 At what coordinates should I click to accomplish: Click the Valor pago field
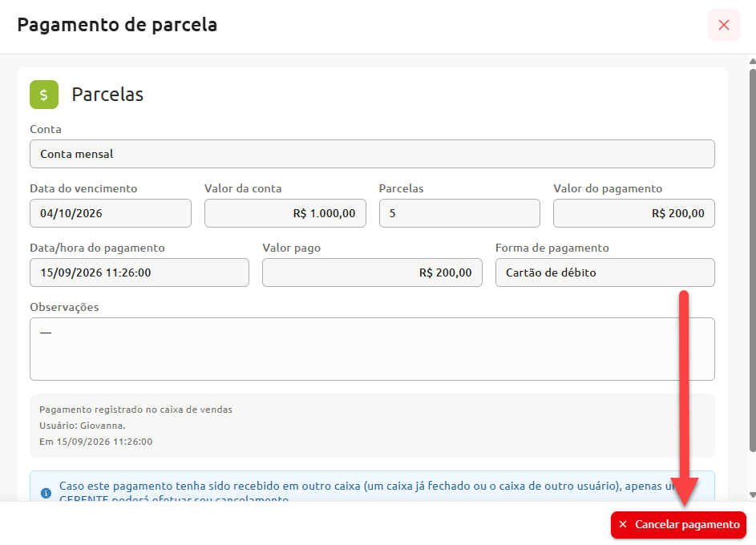pos(372,272)
